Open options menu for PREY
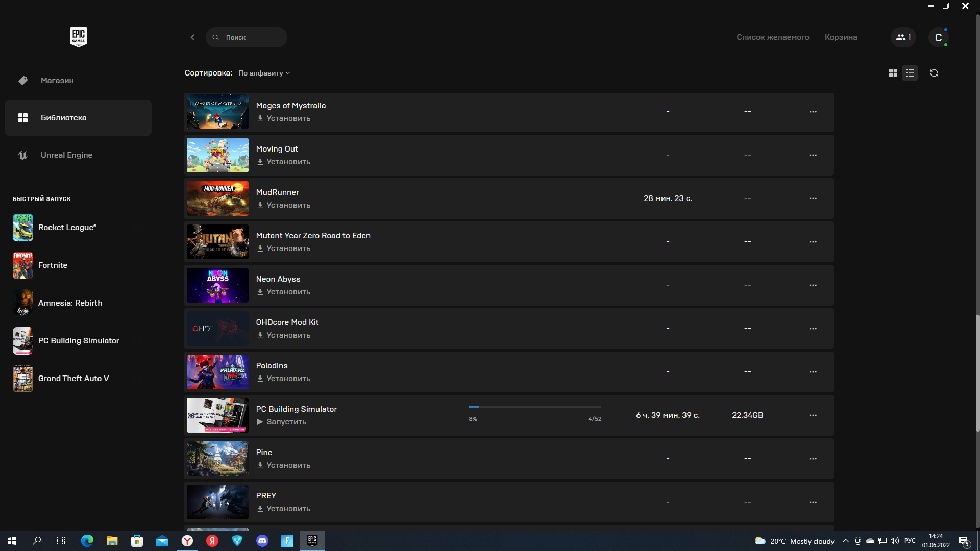The height and width of the screenshot is (551, 980). coord(813,502)
